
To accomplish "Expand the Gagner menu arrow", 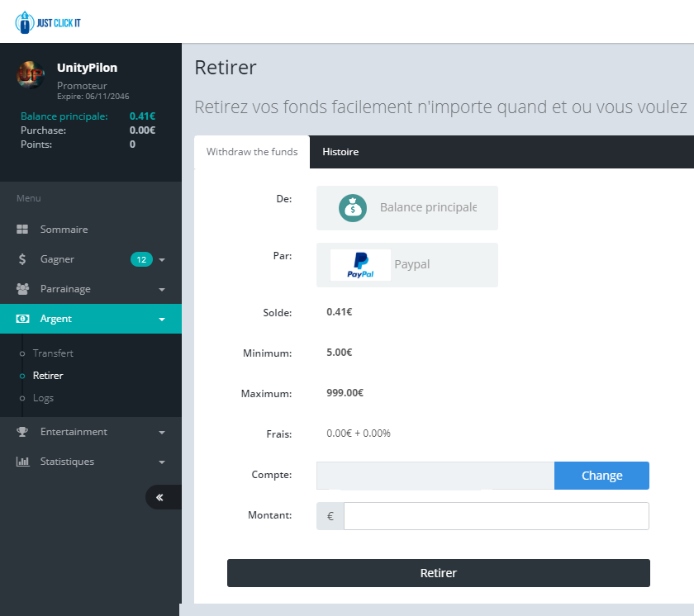I will click(x=162, y=260).
